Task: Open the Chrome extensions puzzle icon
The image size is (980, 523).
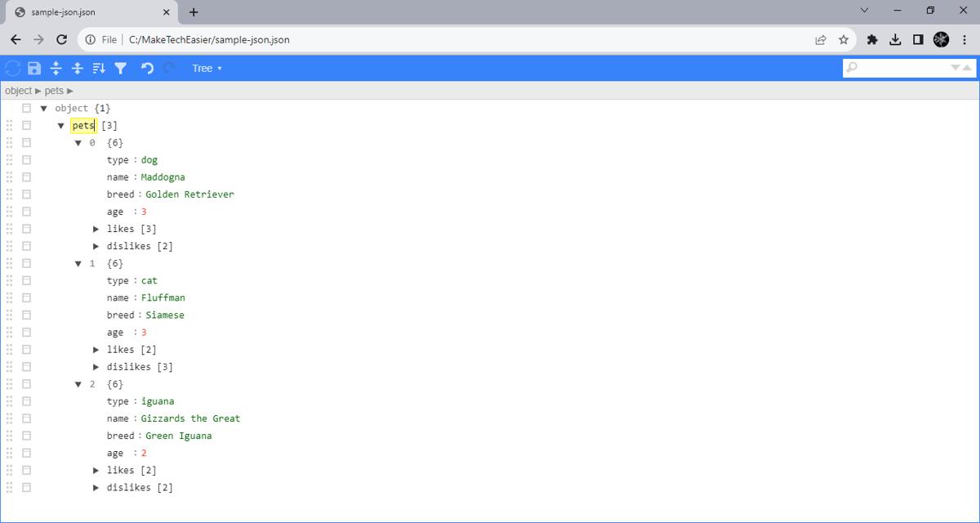Action: click(873, 38)
